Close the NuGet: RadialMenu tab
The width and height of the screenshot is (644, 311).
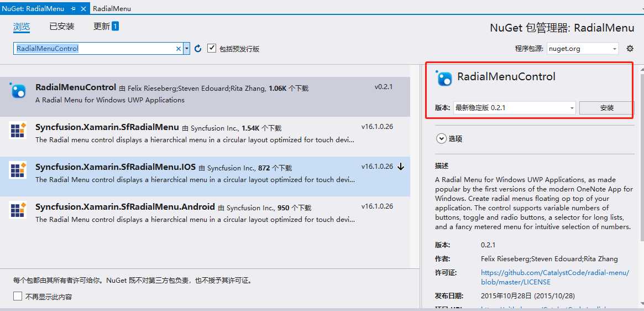[84, 8]
